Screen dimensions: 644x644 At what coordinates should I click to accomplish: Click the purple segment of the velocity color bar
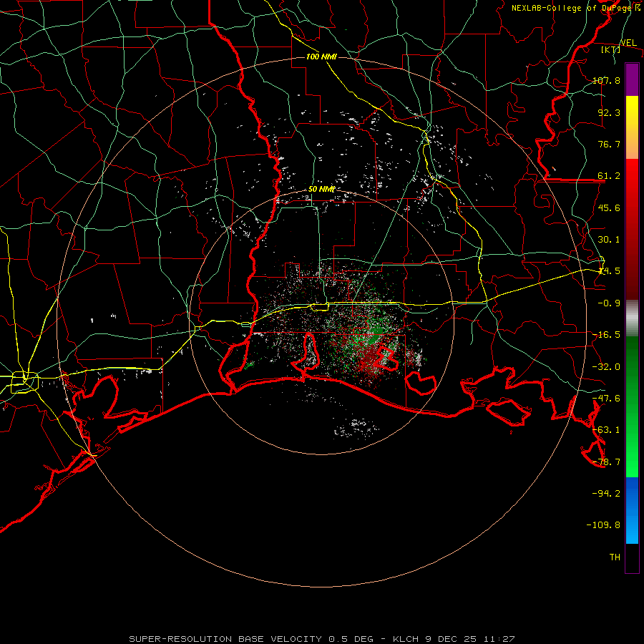click(632, 79)
